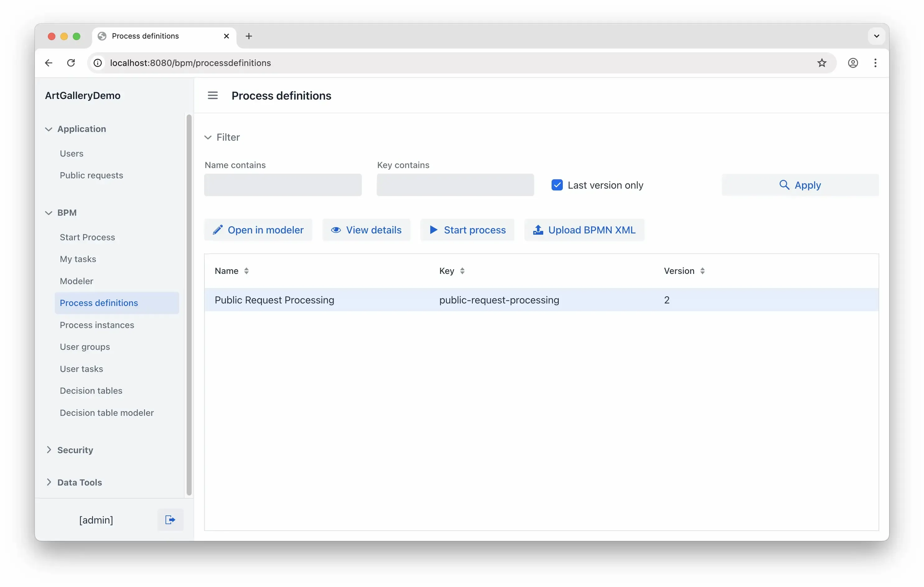This screenshot has width=924, height=587.
Task: Click the site info icon in address bar
Action: coord(98,63)
